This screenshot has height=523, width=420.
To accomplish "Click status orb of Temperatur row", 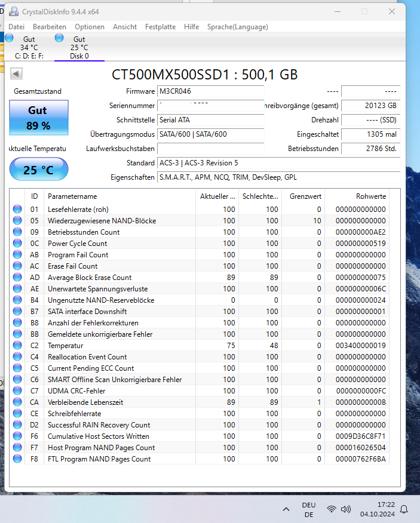I will (17, 345).
